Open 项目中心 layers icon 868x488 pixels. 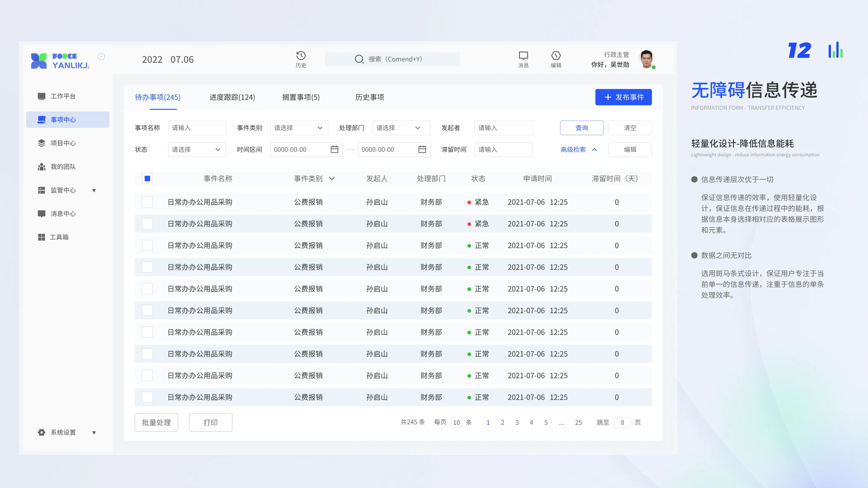(x=42, y=143)
